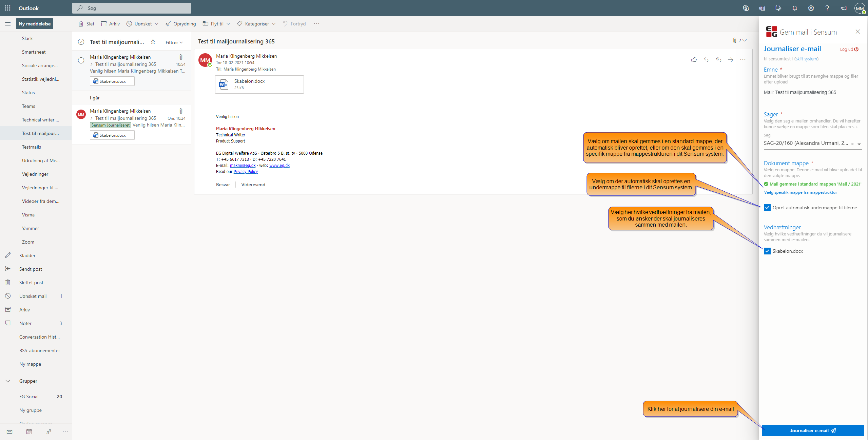The image size is (868, 440).
Task: Open more actions for the message
Action: tap(743, 60)
